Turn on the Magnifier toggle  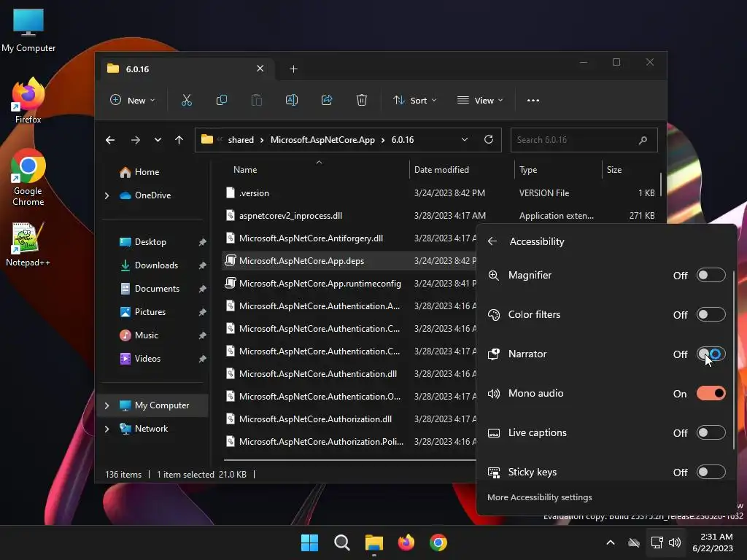[711, 275]
